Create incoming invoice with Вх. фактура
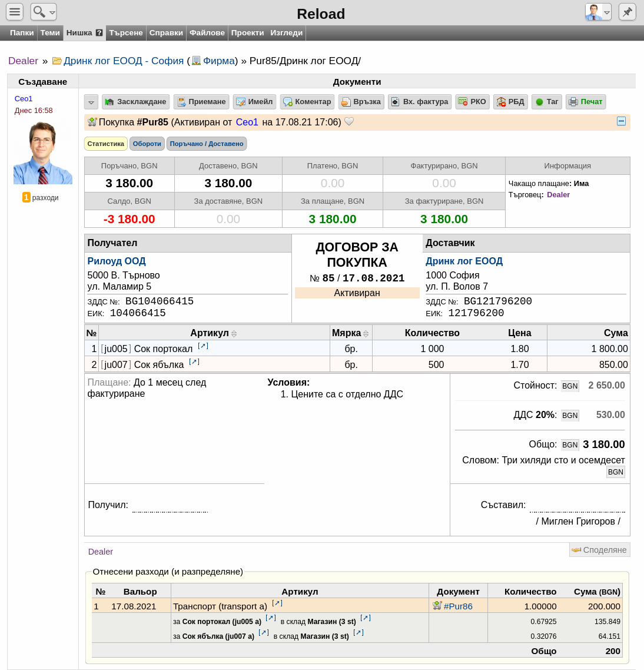This screenshot has height=670, width=644. click(420, 102)
